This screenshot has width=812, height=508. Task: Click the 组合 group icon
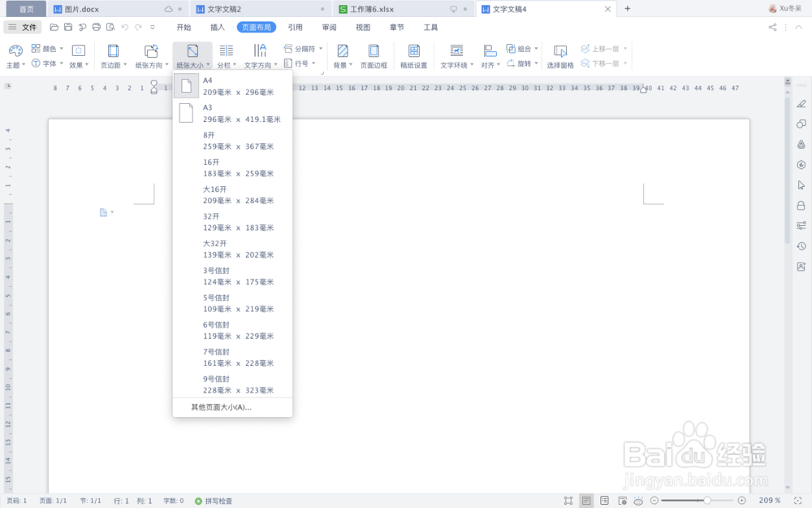click(511, 49)
